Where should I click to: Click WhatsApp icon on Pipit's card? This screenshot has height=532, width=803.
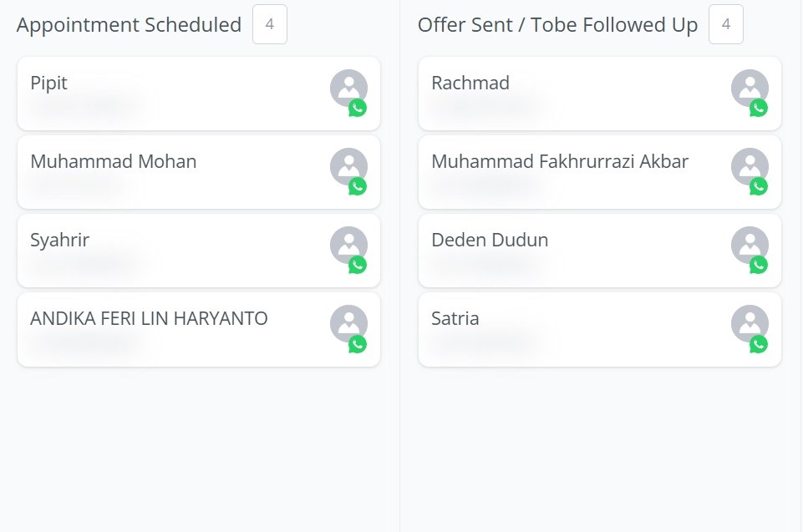358,108
